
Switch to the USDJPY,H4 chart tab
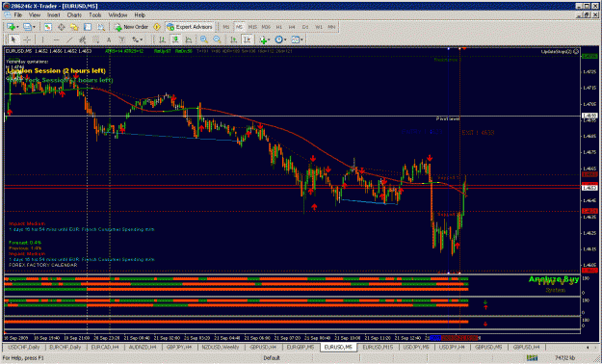(x=453, y=347)
